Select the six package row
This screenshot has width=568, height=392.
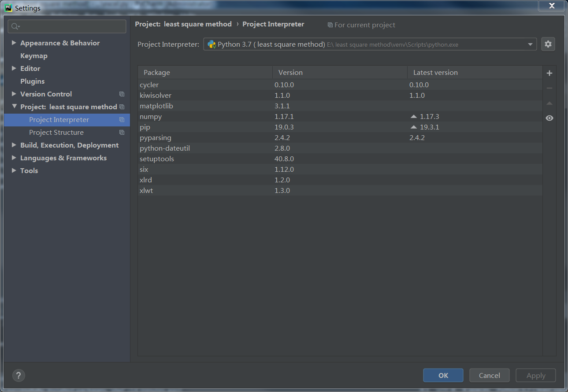(x=340, y=169)
